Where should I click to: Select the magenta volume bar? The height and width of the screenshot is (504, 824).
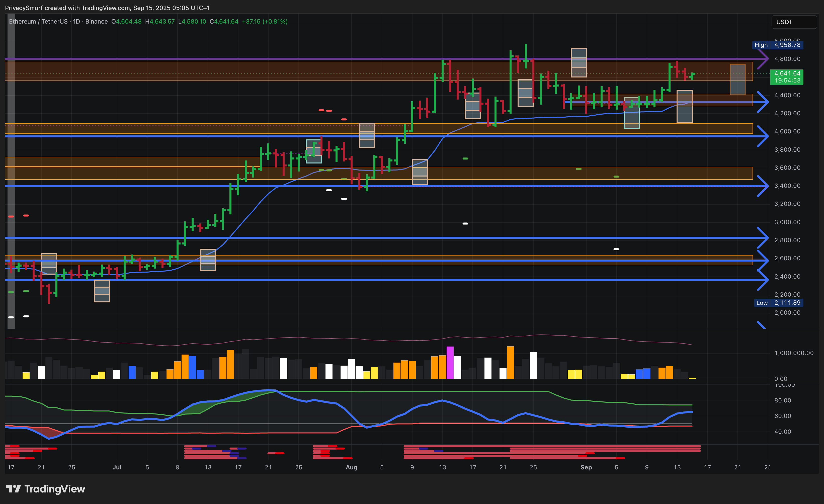click(x=450, y=363)
